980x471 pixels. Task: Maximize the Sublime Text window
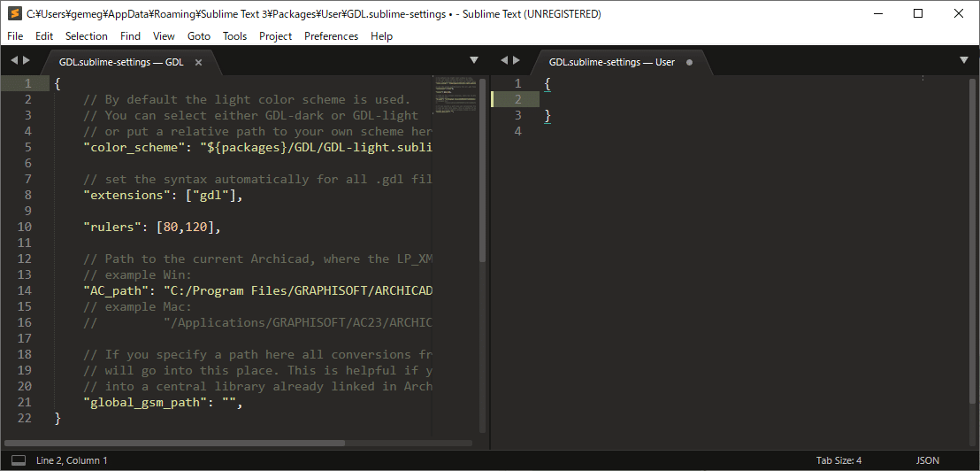(917, 14)
